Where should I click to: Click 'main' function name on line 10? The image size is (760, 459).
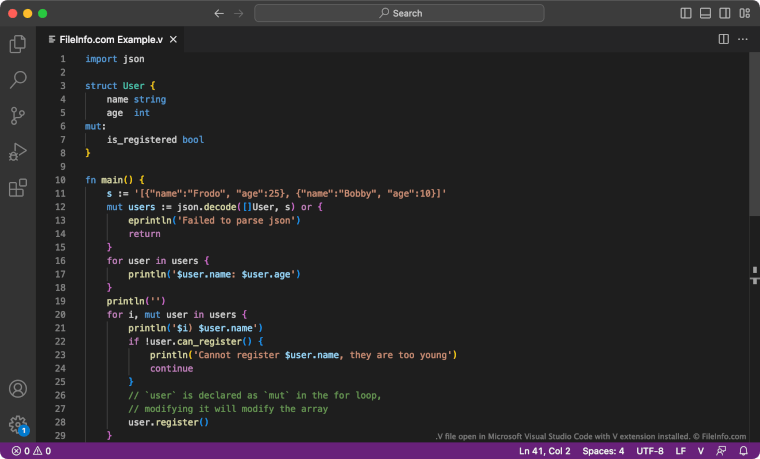(x=112, y=180)
